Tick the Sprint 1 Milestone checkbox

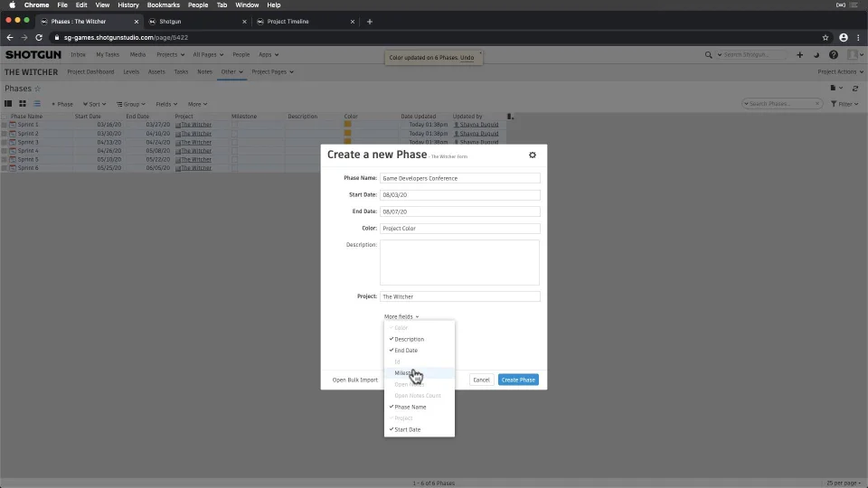[235, 125]
